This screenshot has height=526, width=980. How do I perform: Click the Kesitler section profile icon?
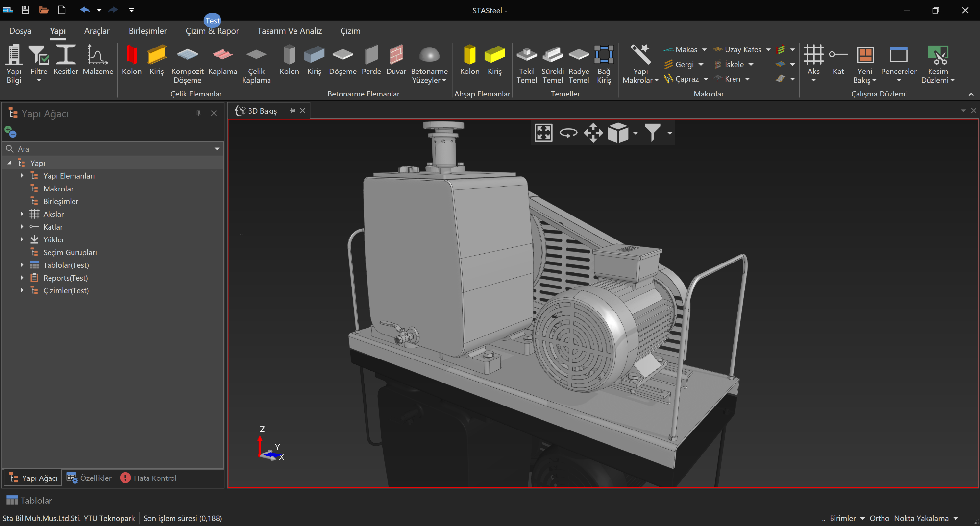66,55
